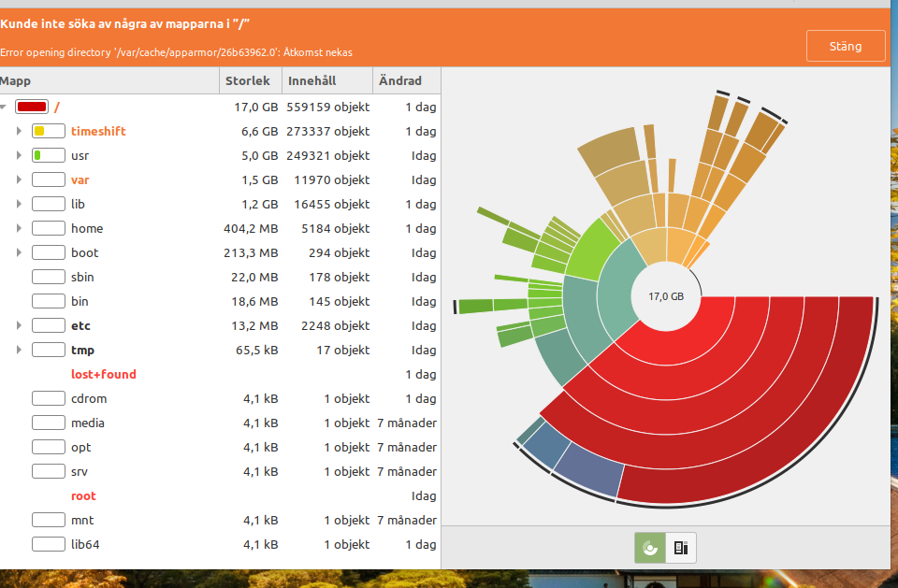
Task: Click the red usage bar for root
Action: 32,108
